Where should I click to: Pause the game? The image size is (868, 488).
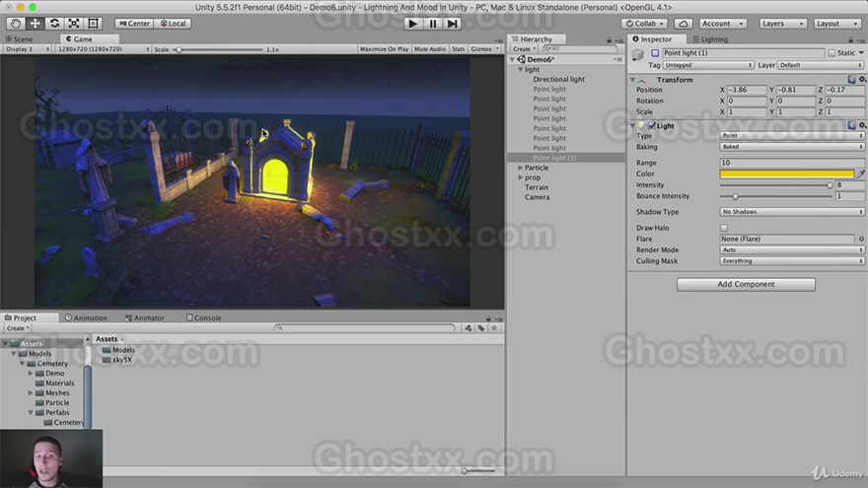tap(433, 24)
